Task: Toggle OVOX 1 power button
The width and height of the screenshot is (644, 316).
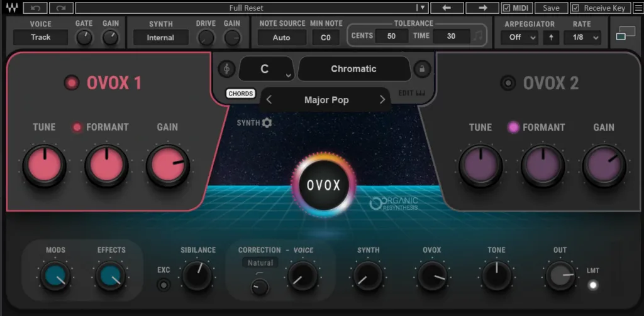Action: pyautogui.click(x=72, y=83)
